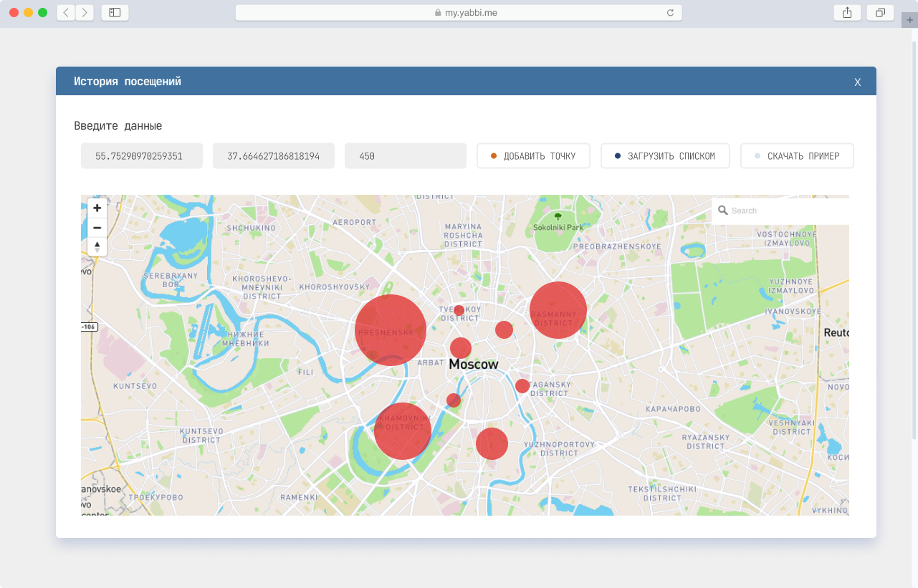918x588 pixels.
Task: Click the my.yabbi.me address bar
Action: pyautogui.click(x=459, y=13)
